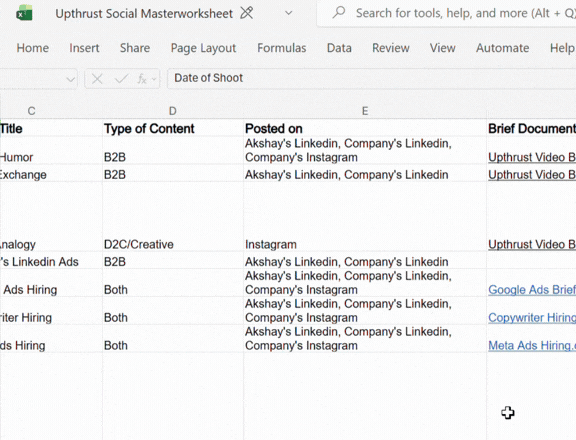
Task: Open the Meta Ads Hiring link
Action: coord(532,346)
